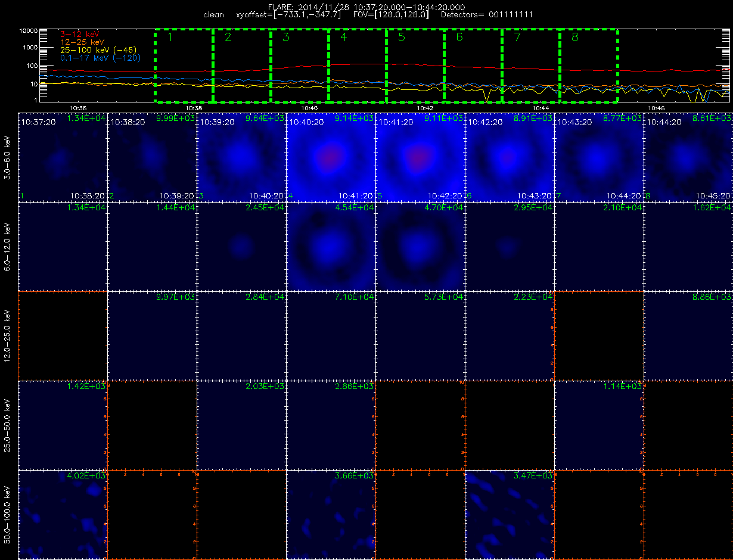Click the '12.0-25.0 keV' row label
Screen dimensions: 733x560
(7, 335)
